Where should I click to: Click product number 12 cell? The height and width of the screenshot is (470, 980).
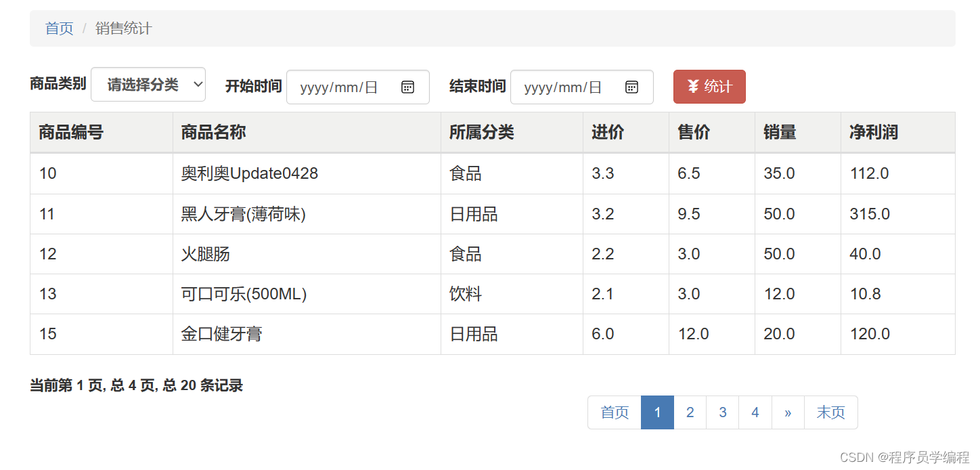point(102,254)
